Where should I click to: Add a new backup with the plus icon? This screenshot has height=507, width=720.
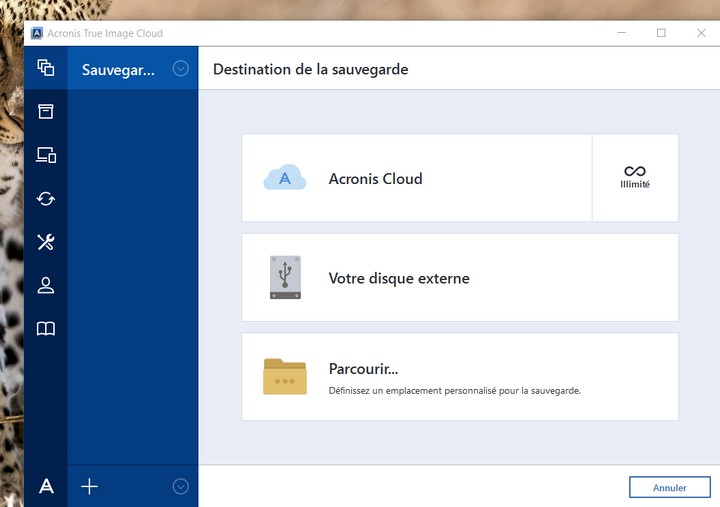click(x=90, y=486)
